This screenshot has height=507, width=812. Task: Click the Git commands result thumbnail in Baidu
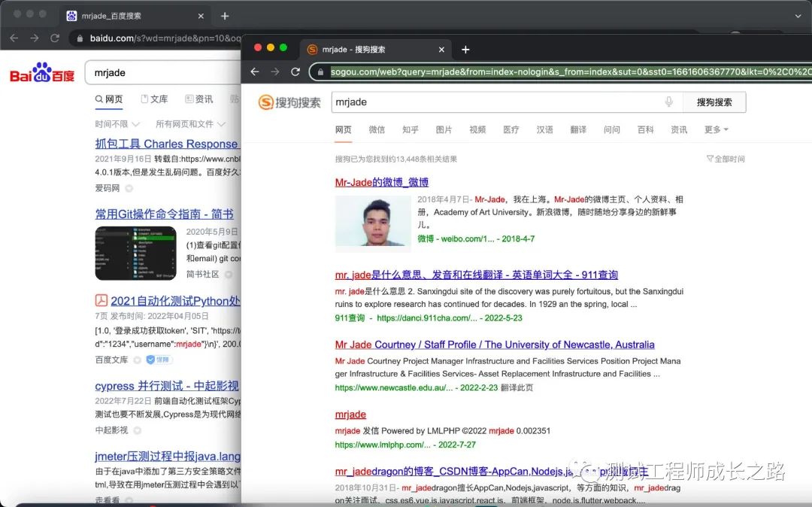[x=135, y=253]
